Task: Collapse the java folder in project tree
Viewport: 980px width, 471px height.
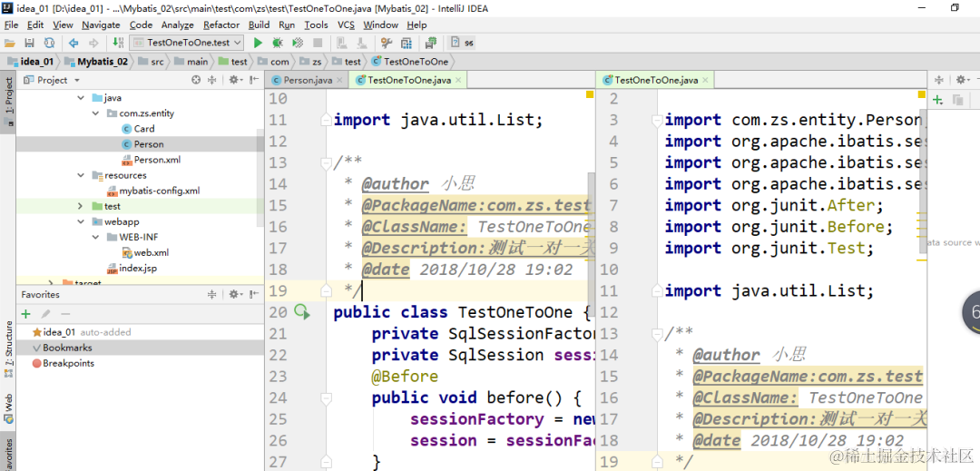Action: point(80,98)
